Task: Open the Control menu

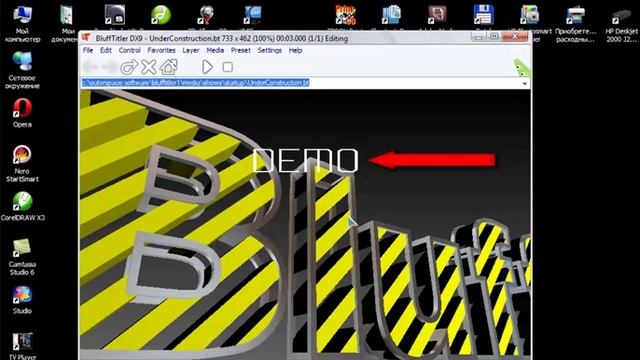Action: pos(129,50)
